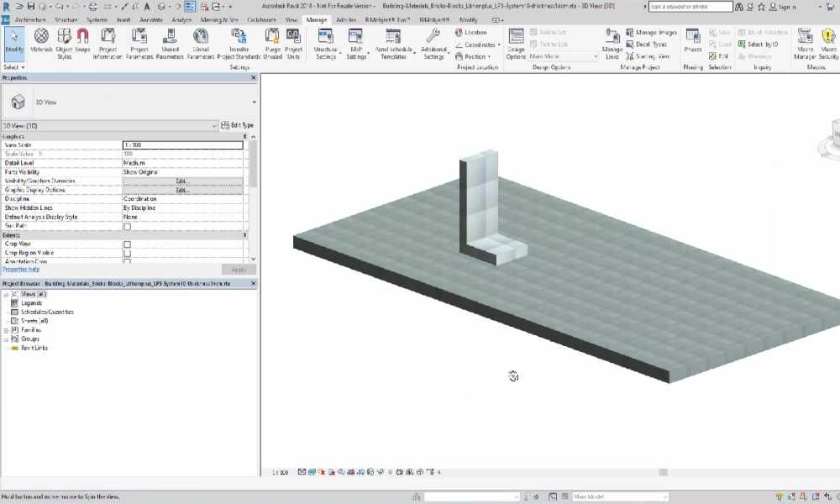The image size is (840, 504).
Task: Expand the Families tree node
Action: 6,330
